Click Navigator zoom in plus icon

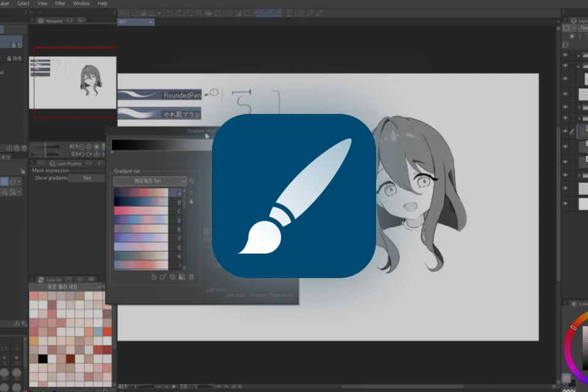pyautogui.click(x=89, y=146)
